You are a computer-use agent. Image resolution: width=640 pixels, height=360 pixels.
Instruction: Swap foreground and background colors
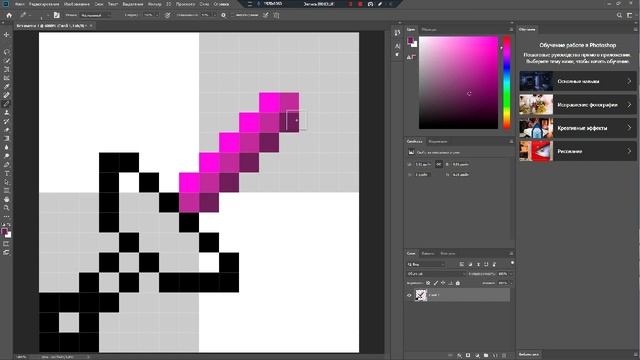click(9, 225)
